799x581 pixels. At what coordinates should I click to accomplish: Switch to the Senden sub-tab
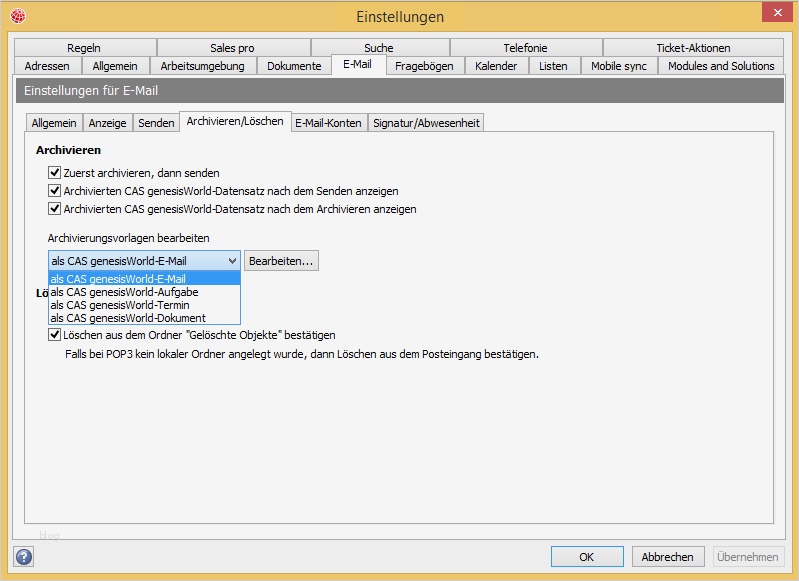(x=156, y=123)
